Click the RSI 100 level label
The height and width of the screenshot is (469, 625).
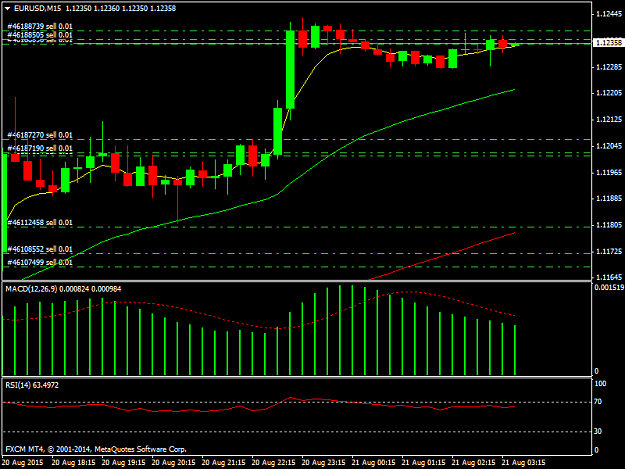[600, 384]
